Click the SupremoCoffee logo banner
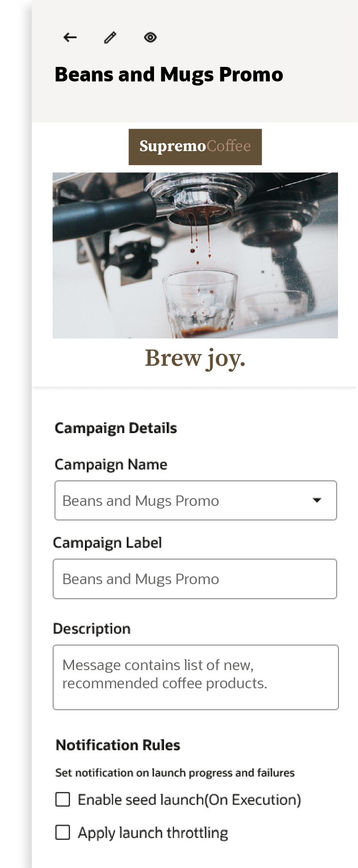 (x=195, y=146)
